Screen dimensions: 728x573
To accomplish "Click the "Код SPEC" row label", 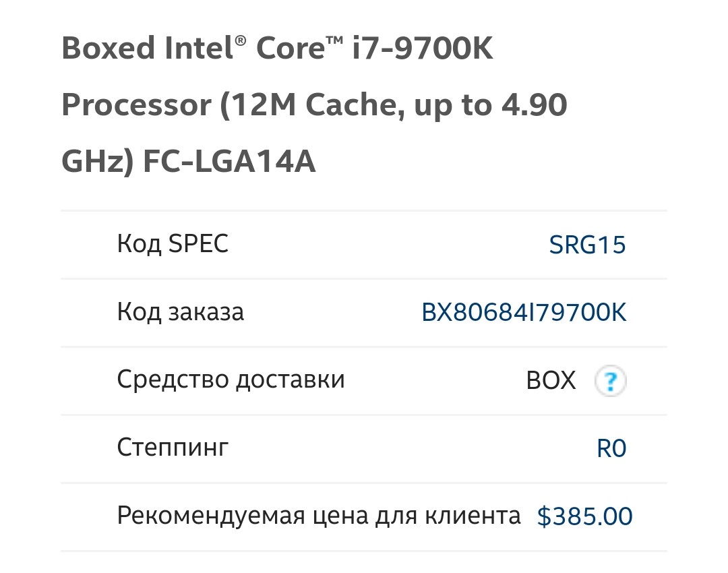I will 173,244.
